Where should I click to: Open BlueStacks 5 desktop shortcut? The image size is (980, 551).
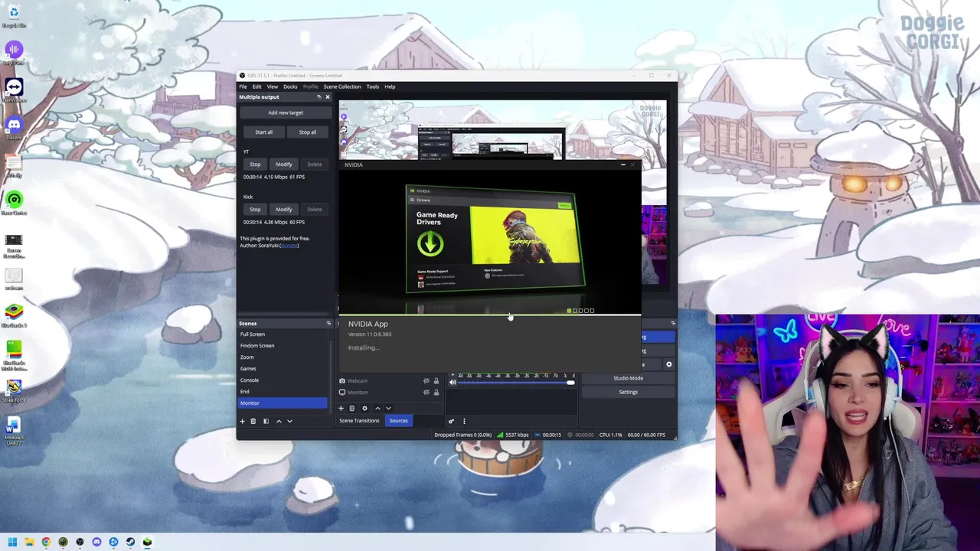(x=14, y=315)
